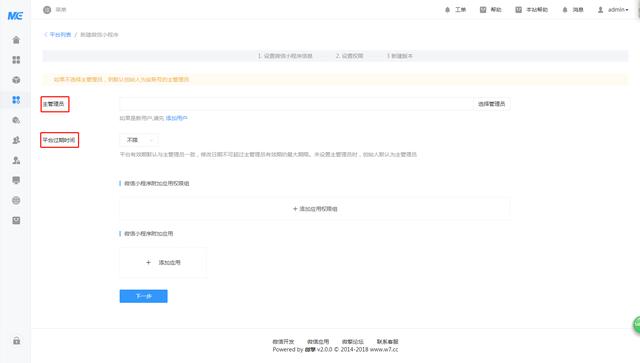
Task: Select step 3 新建版本
Action: point(400,56)
